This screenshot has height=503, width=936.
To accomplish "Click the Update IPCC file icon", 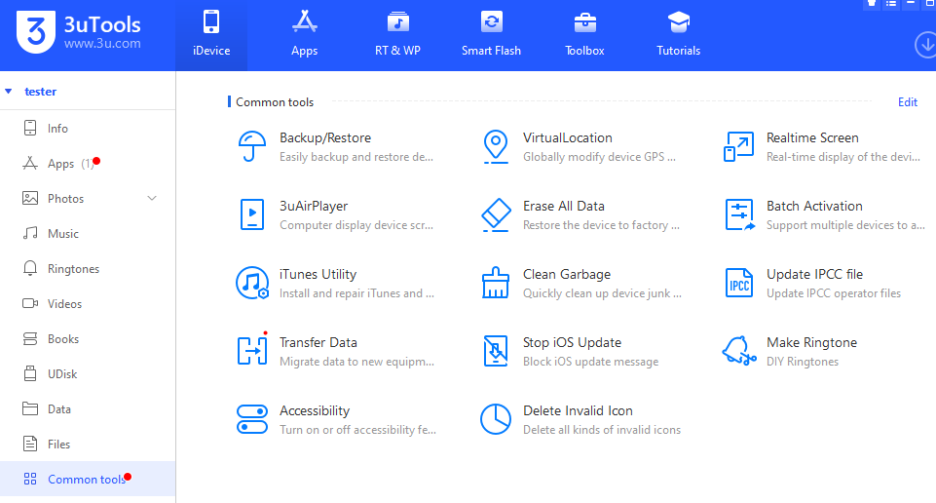I will coord(739,283).
